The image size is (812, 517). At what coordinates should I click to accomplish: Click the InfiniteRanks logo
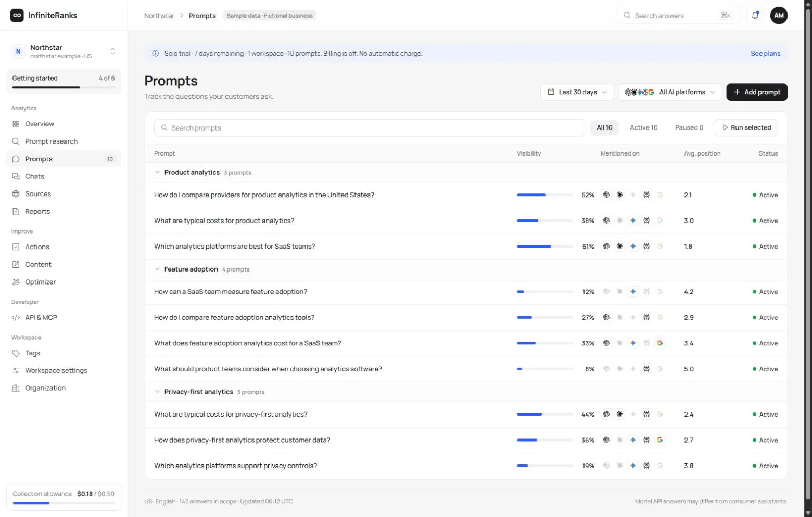(44, 16)
